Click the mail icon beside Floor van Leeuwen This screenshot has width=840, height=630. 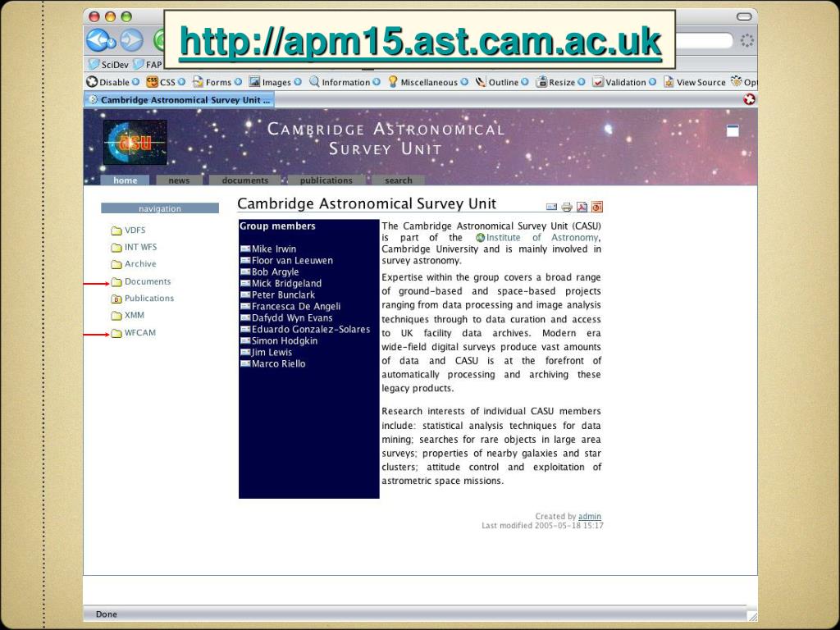coord(245,260)
